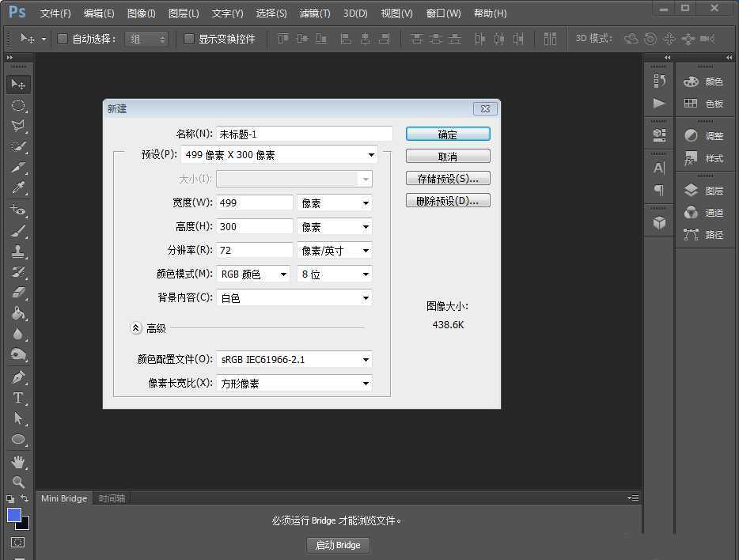The height and width of the screenshot is (560, 739).
Task: Select the Hand tool
Action: (x=17, y=462)
